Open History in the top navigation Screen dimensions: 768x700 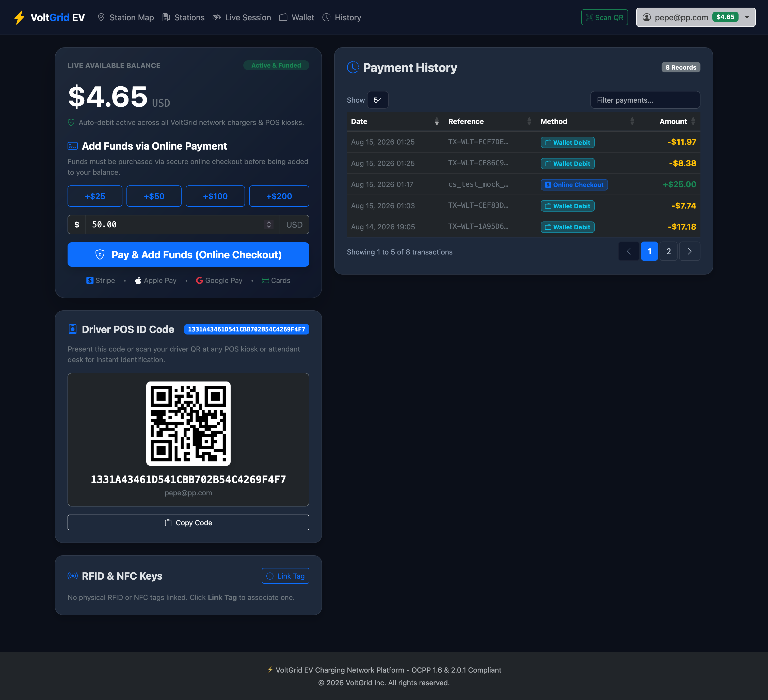point(342,18)
